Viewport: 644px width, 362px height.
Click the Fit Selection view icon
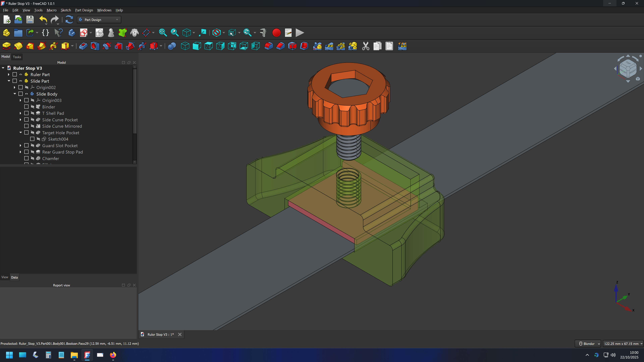tap(175, 33)
